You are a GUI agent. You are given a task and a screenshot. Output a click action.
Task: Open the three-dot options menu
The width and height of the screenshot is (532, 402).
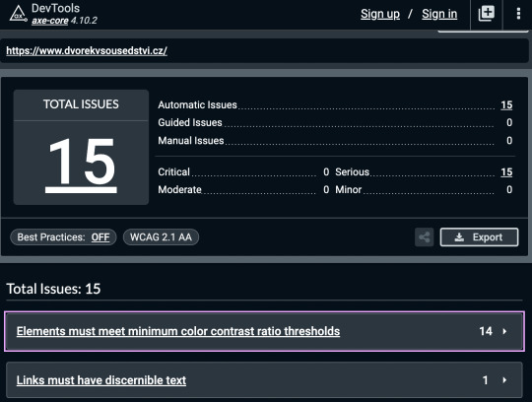point(518,14)
